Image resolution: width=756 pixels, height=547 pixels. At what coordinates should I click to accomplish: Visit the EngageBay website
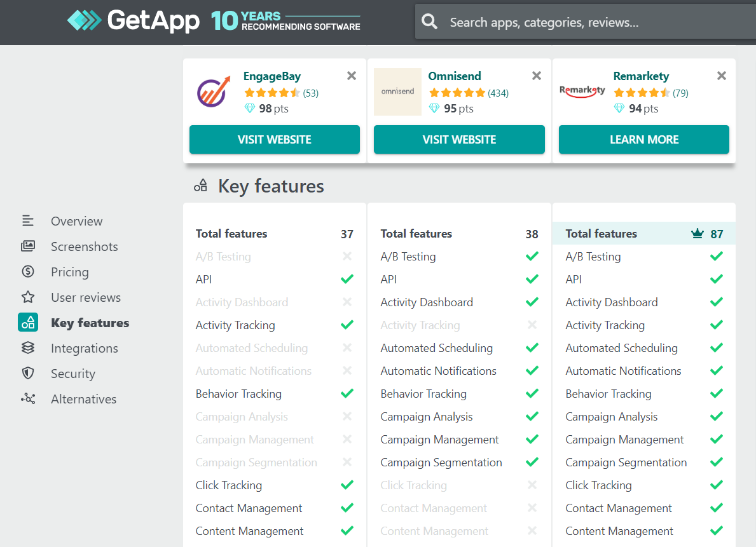coord(274,140)
